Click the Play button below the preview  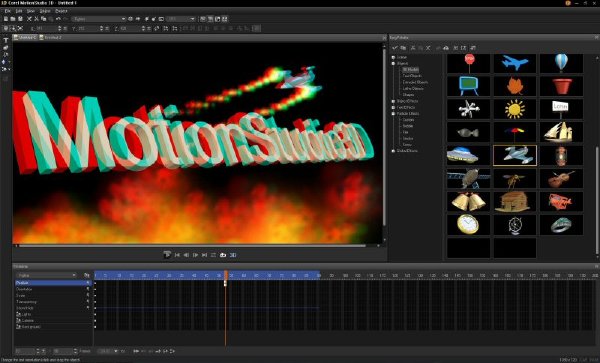pos(167,255)
